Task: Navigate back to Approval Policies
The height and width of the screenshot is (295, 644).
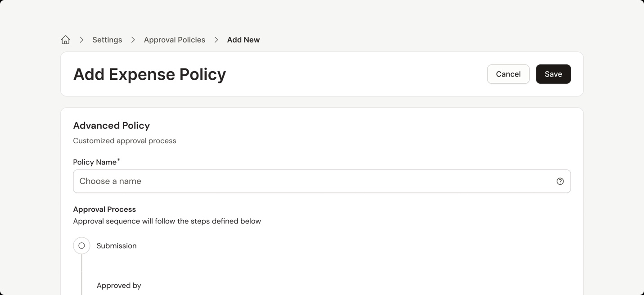Action: click(x=174, y=40)
